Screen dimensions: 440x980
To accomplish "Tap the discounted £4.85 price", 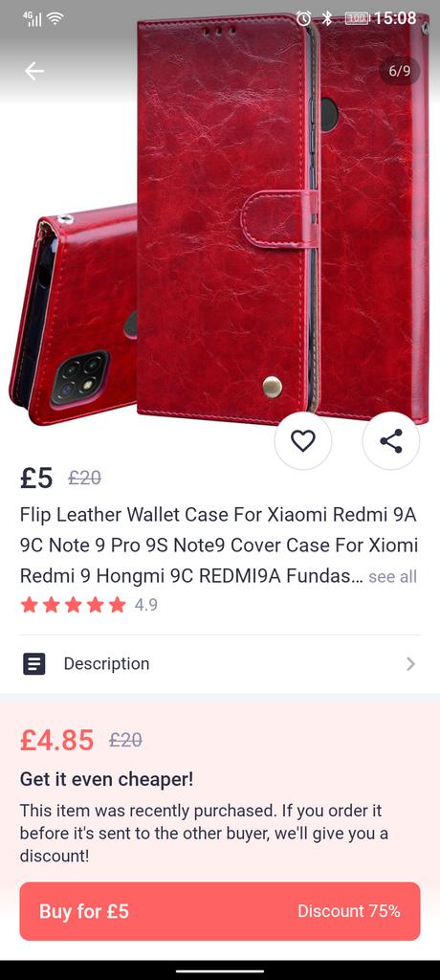I will [56, 740].
